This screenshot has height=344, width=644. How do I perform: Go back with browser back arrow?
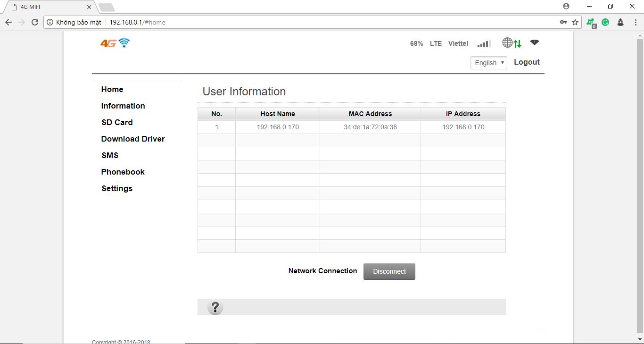click(8, 22)
